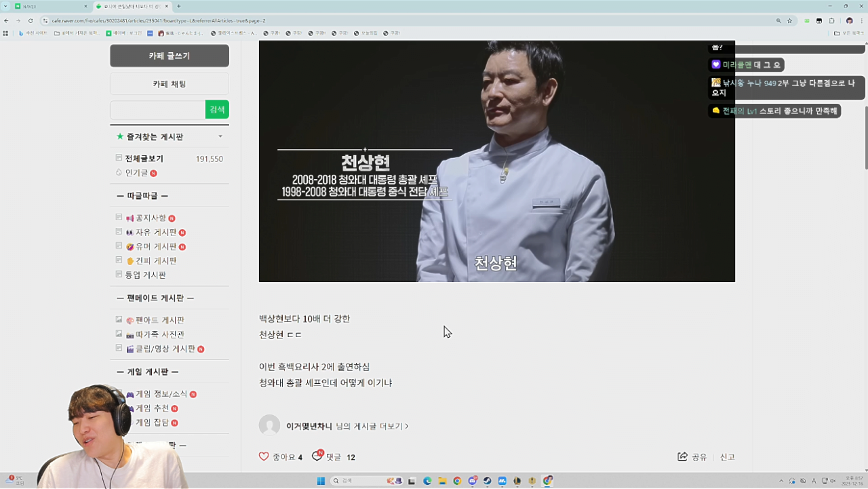Viewport: 868px width, 489px height.
Task: Reload the page with the refresh icon
Action: [x=31, y=21]
